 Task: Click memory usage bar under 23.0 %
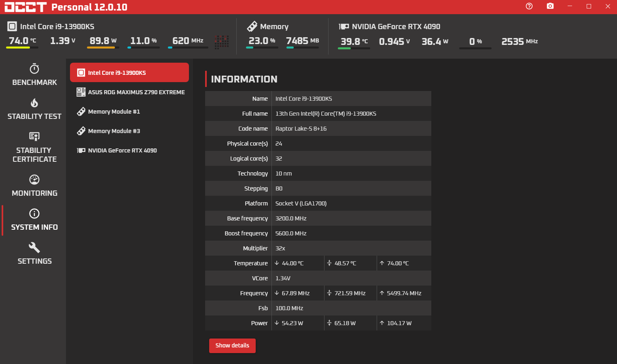click(x=262, y=48)
